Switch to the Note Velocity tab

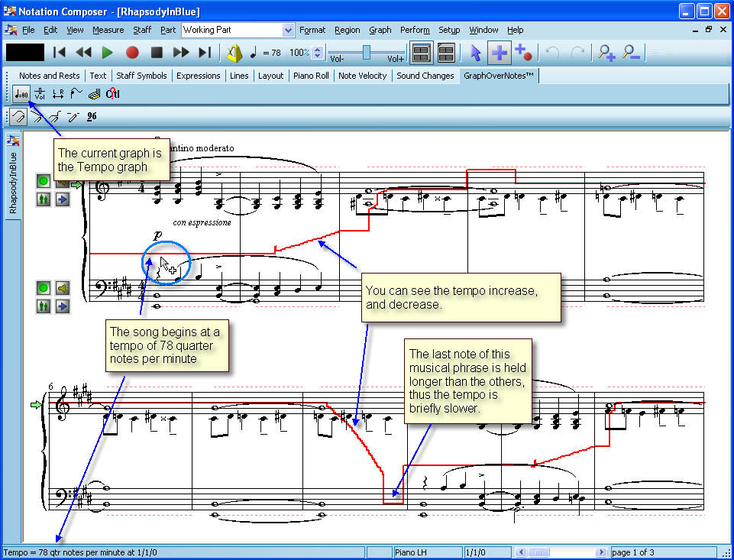pyautogui.click(x=363, y=76)
